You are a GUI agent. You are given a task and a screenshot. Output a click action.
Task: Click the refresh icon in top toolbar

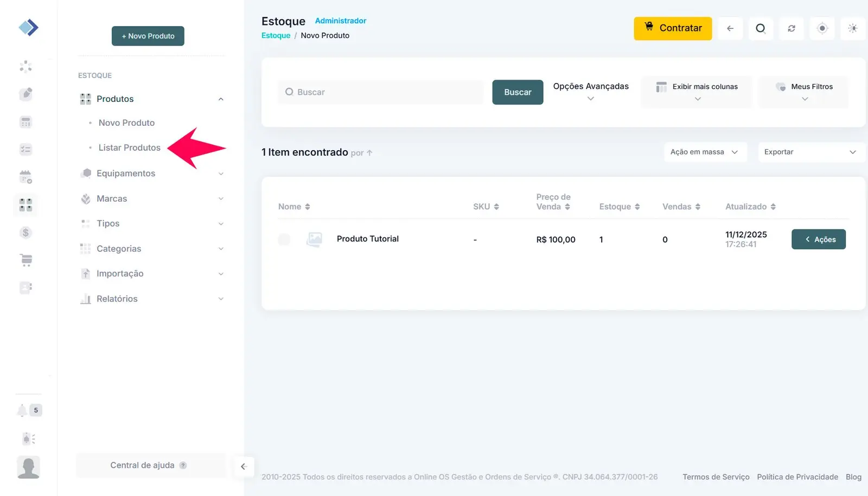pos(792,28)
